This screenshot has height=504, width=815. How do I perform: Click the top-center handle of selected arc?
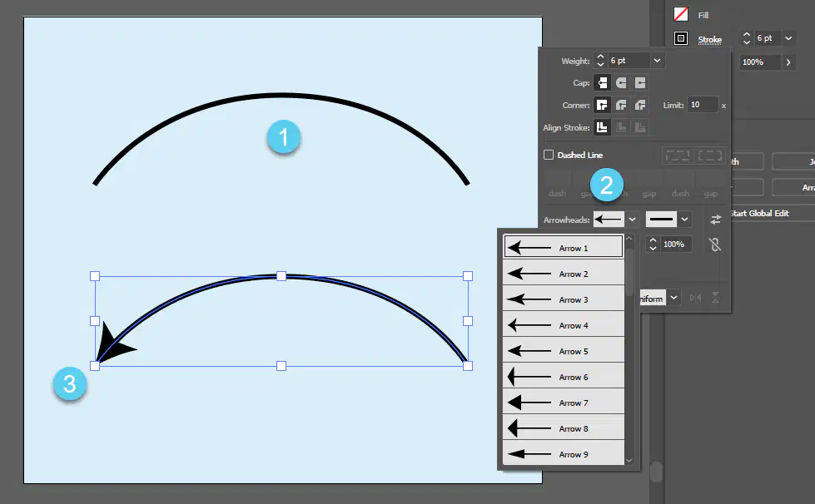click(x=281, y=276)
